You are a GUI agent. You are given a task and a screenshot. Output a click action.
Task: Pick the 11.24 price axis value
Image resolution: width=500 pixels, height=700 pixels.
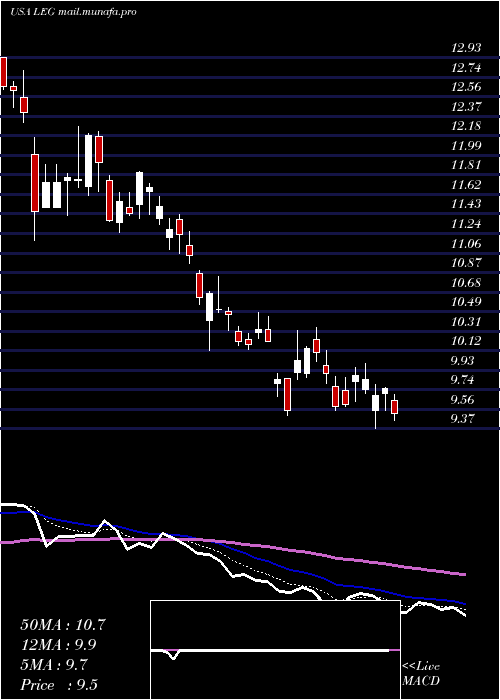point(466,224)
